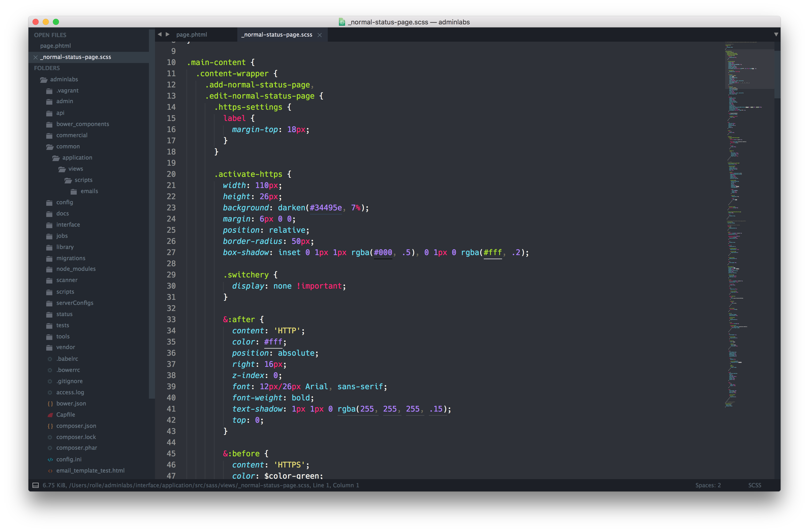The height and width of the screenshot is (532, 809).
Task: Click the panel toggle icon in status bar
Action: [35, 485]
